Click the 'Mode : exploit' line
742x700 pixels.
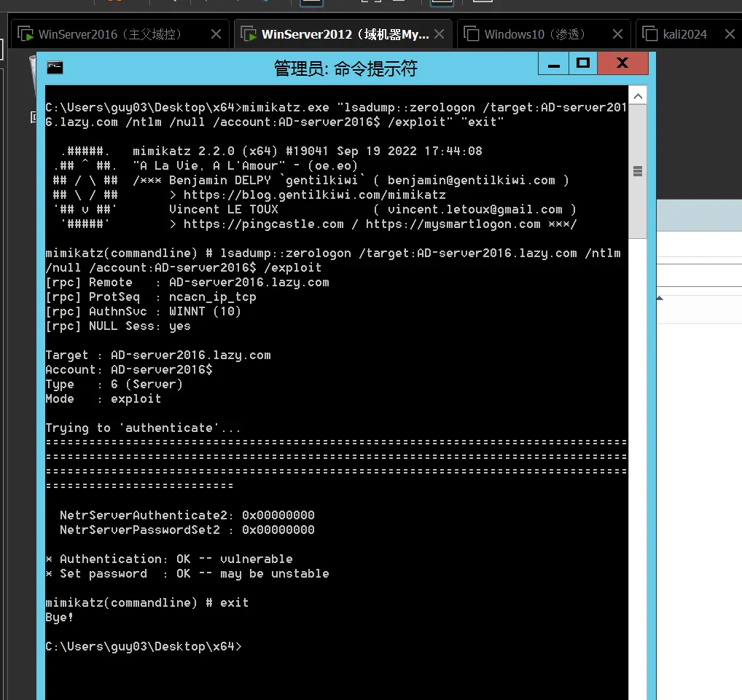click(x=104, y=398)
